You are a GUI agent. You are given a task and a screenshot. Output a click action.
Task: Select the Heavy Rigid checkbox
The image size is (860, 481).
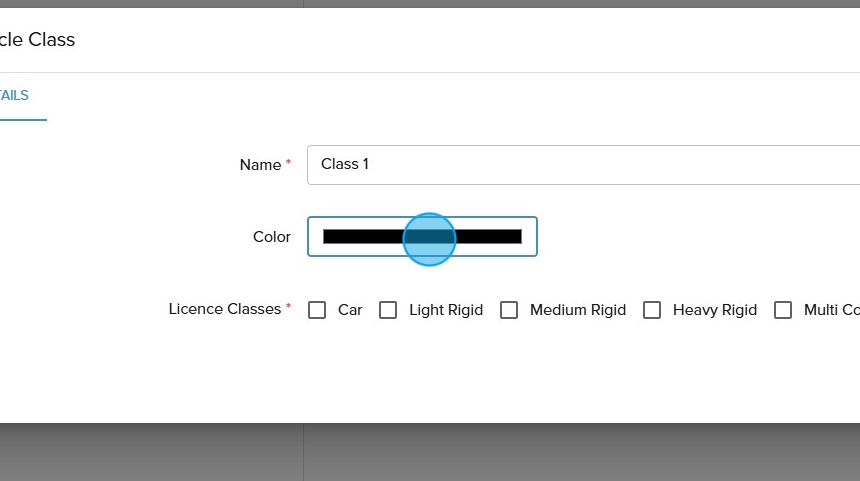tap(652, 310)
